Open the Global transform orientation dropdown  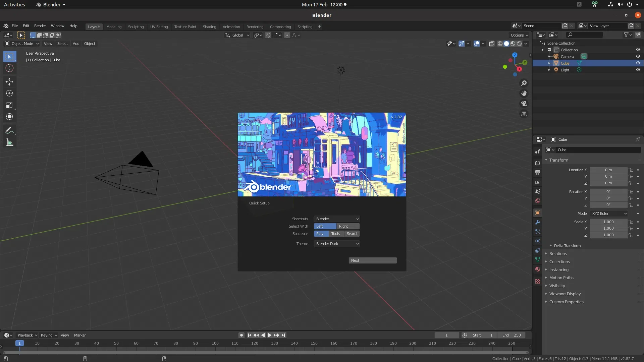coord(237,35)
